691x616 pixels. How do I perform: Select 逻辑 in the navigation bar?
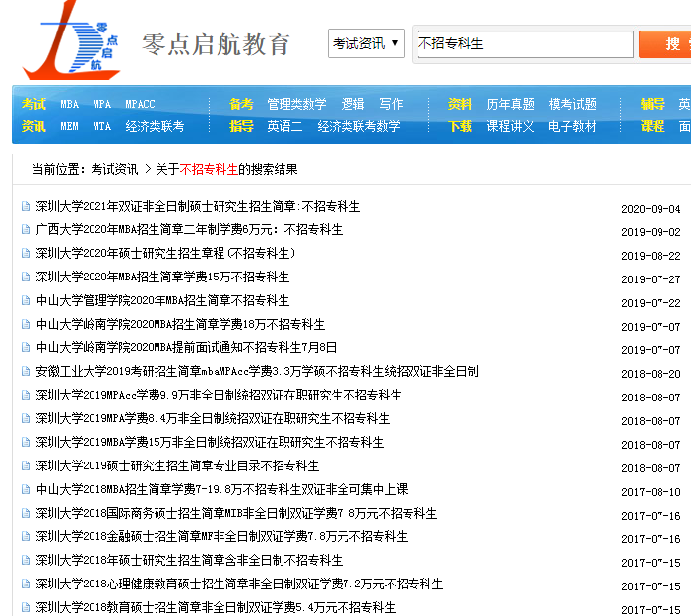pos(352,104)
